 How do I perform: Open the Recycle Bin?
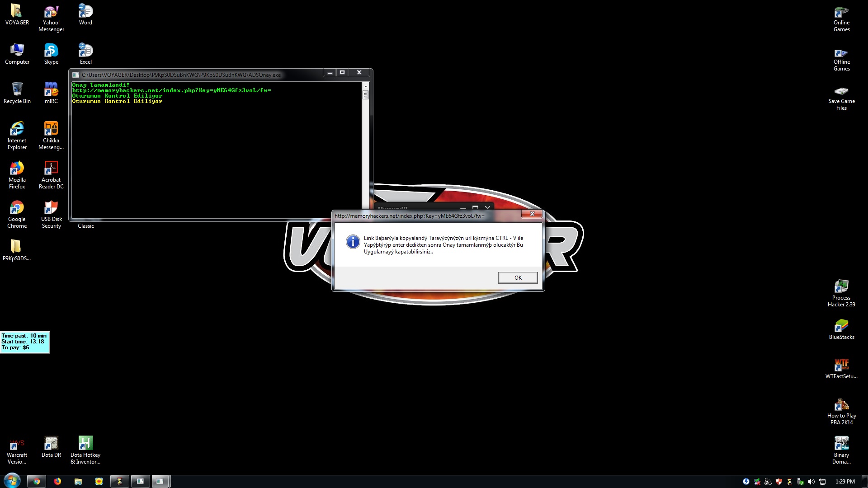point(17,93)
